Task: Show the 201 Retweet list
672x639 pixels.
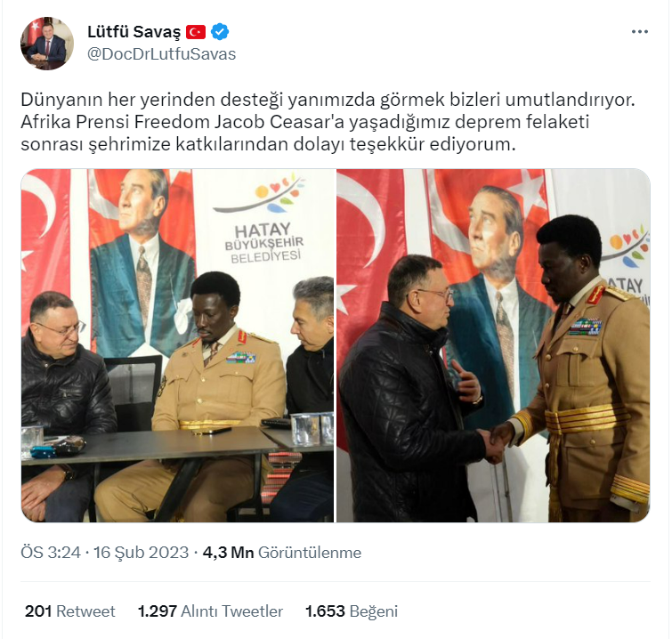Action: [x=69, y=611]
